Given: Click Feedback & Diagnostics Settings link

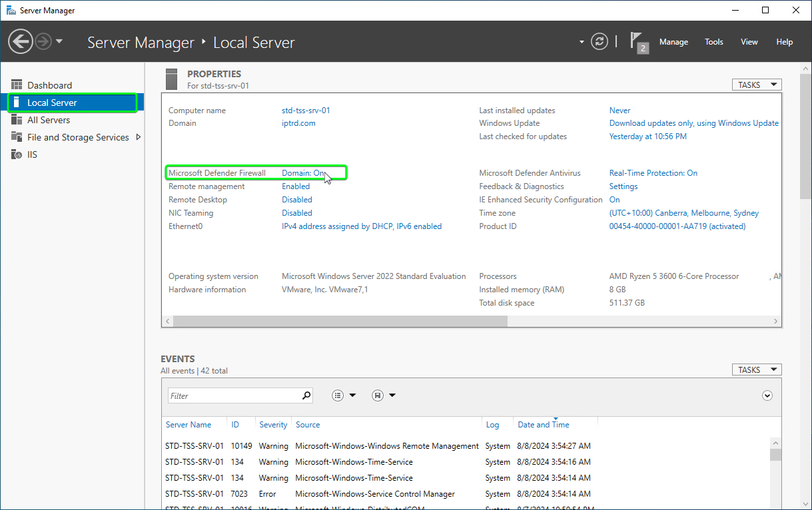Looking at the screenshot, I should coord(623,186).
